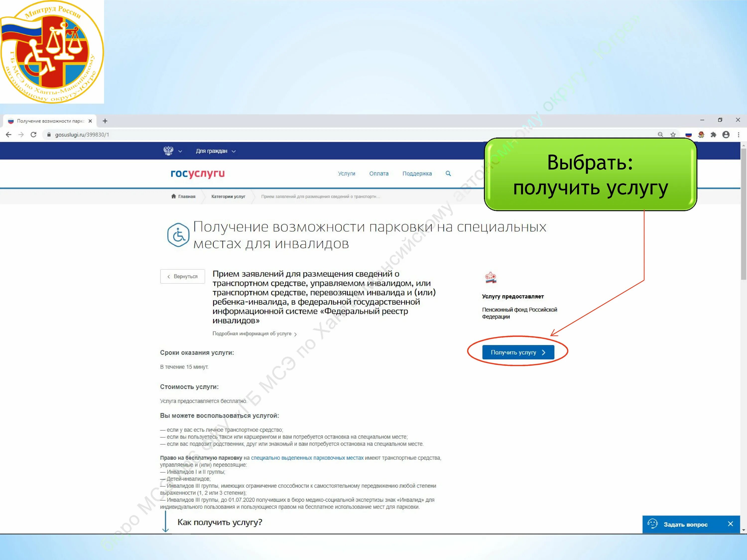Click the coat of arms emblem icon

168,151
